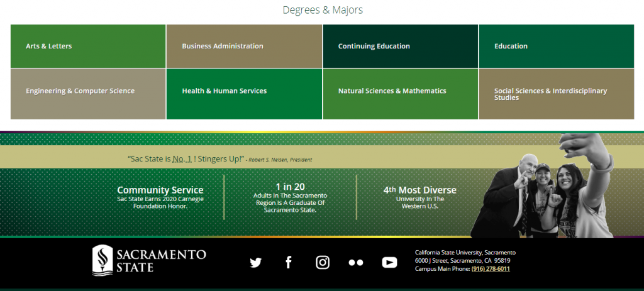The width and height of the screenshot is (644, 291).
Task: Click the Sacramento State logo
Action: coord(149,260)
